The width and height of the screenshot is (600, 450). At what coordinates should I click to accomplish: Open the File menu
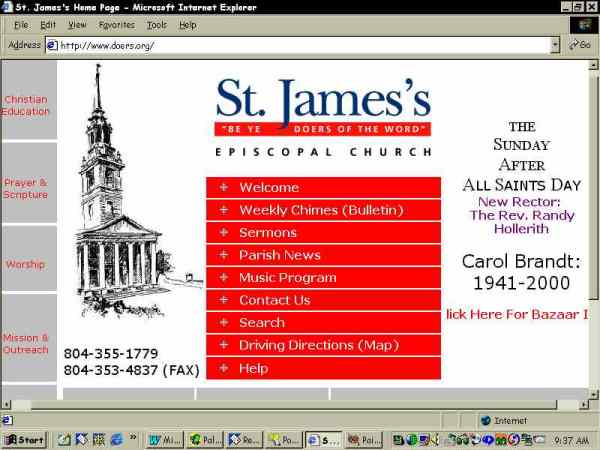pyautogui.click(x=21, y=25)
